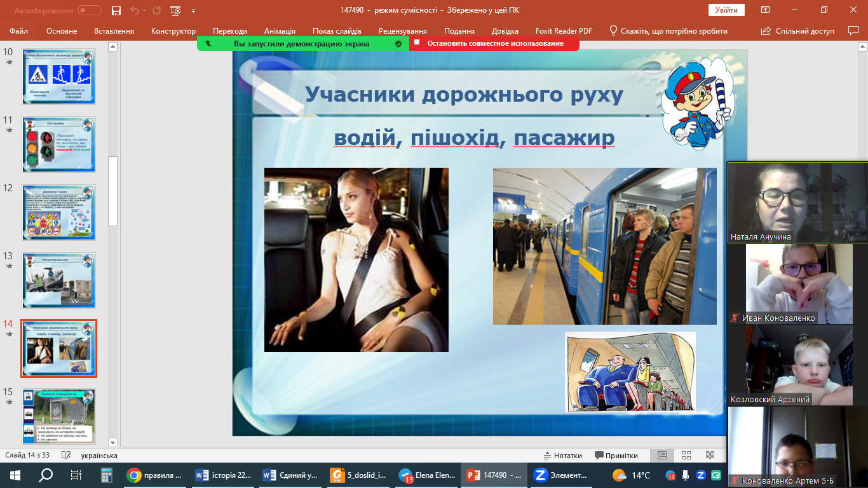Switch to Chrome window 'правила ...'
868x488 pixels.
(155, 475)
